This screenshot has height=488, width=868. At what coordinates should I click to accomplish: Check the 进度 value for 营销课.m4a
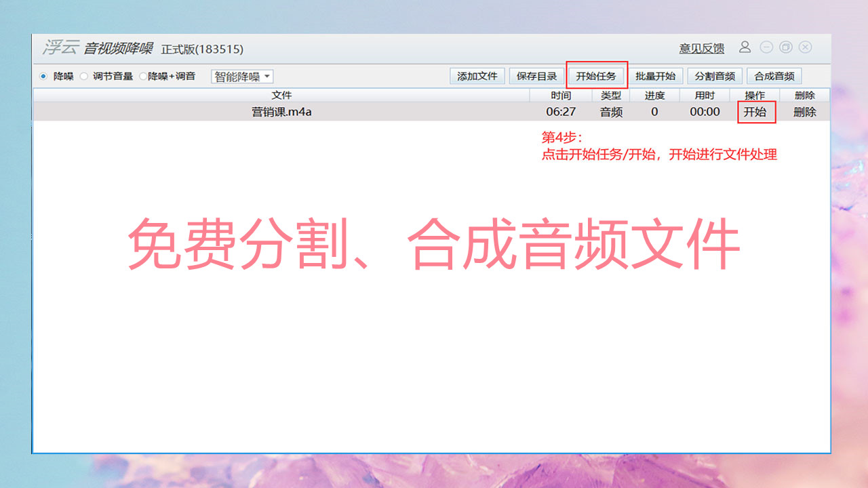(x=654, y=112)
